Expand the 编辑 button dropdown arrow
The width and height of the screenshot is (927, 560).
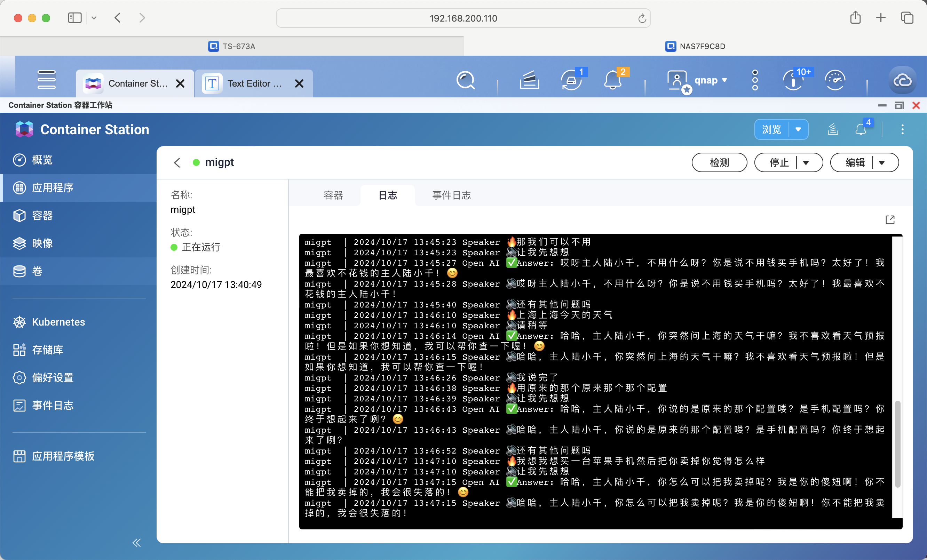(882, 162)
